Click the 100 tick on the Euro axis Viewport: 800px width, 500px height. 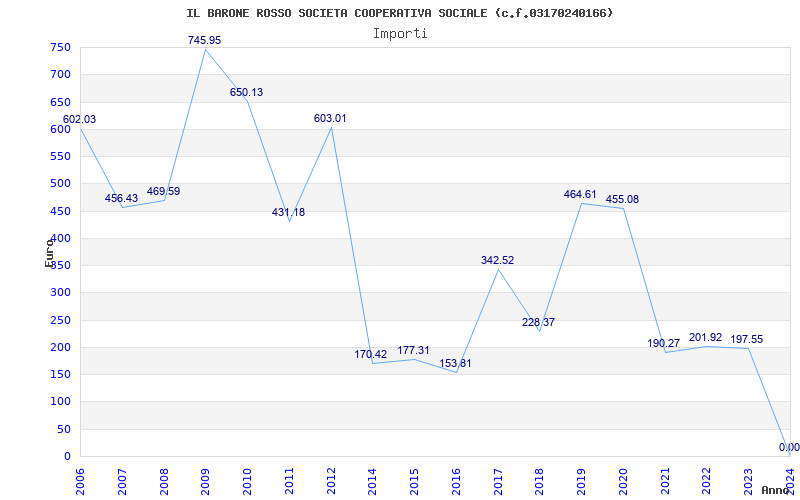(60, 402)
